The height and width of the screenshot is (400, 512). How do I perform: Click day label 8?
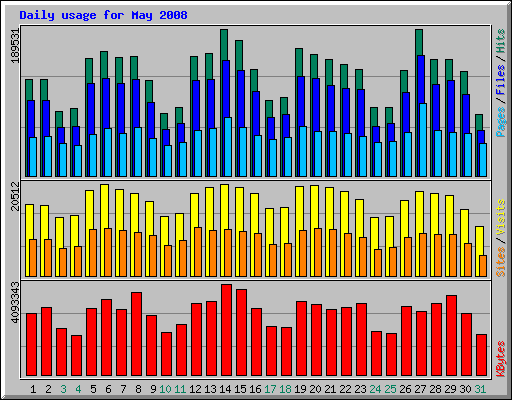(x=138, y=389)
